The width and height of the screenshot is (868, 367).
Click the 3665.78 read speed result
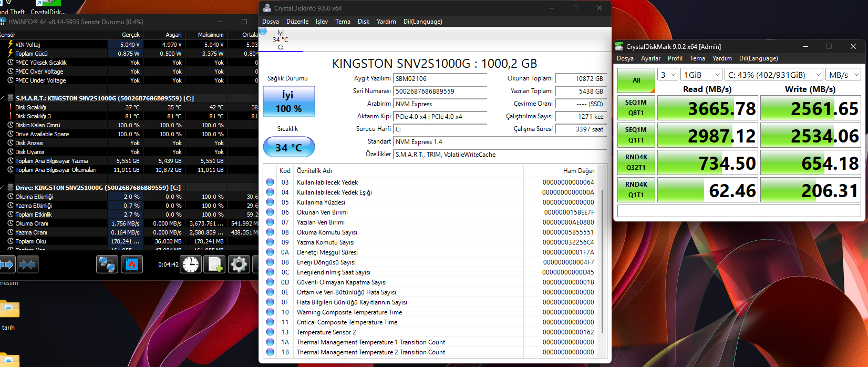pos(707,108)
